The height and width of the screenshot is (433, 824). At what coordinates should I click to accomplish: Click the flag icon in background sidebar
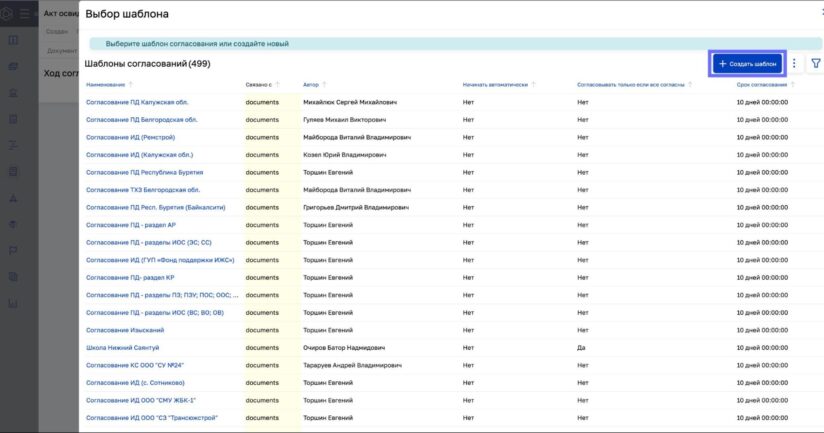click(x=13, y=250)
